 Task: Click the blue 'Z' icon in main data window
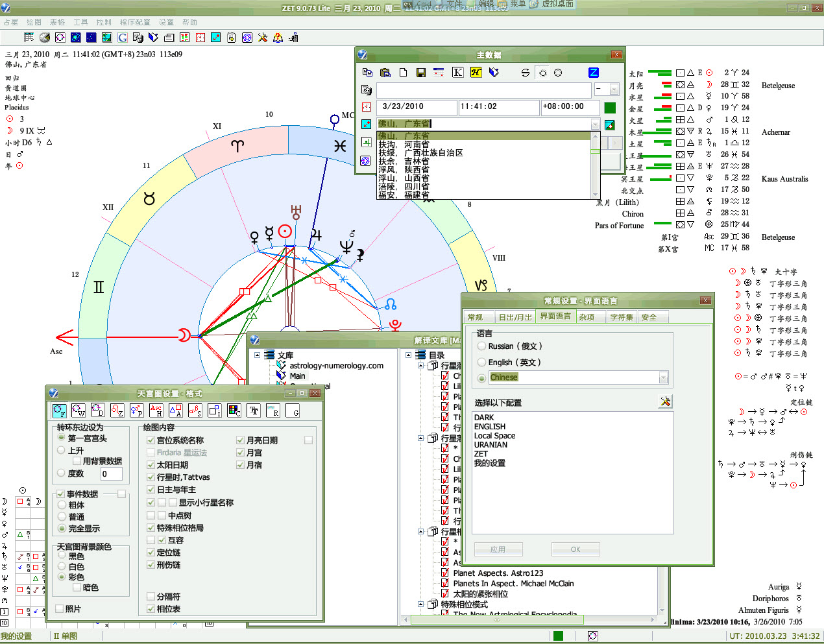pos(593,73)
